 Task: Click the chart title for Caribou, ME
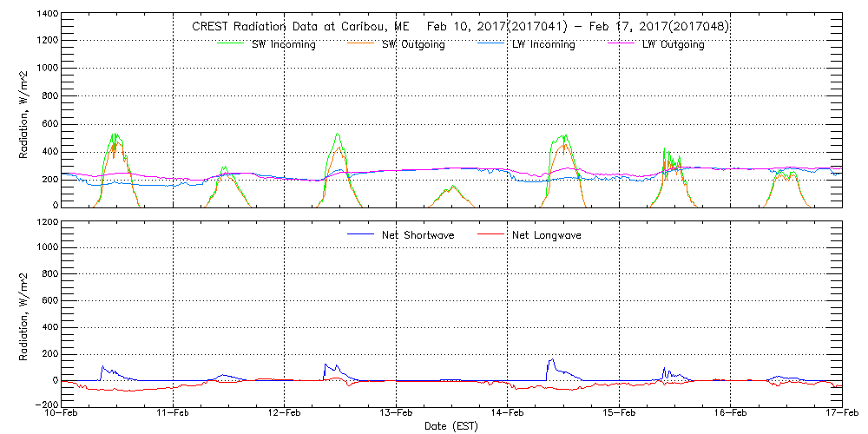point(460,27)
